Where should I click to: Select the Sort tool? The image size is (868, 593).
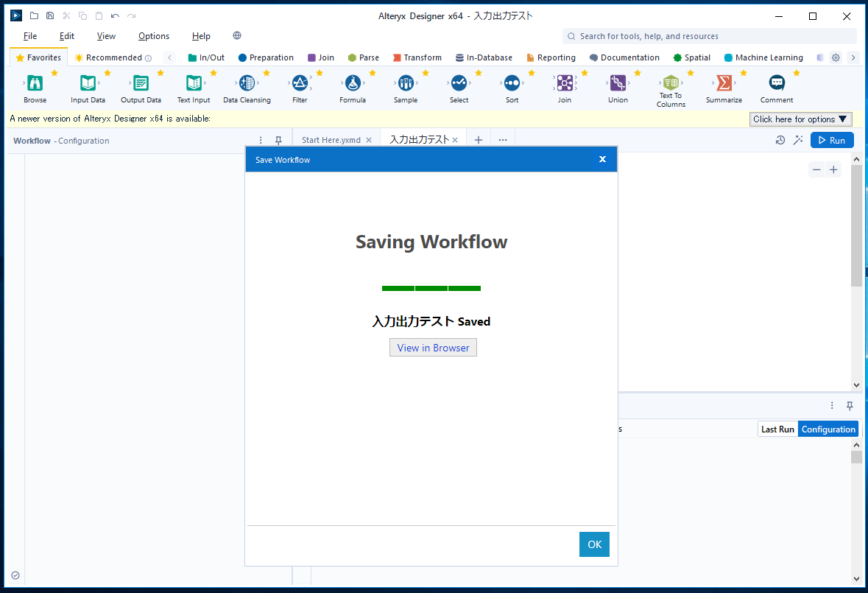click(x=512, y=83)
